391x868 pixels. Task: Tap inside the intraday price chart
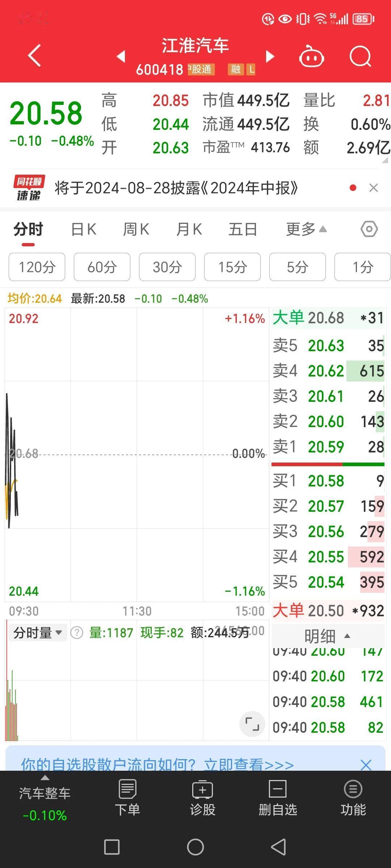click(x=137, y=455)
